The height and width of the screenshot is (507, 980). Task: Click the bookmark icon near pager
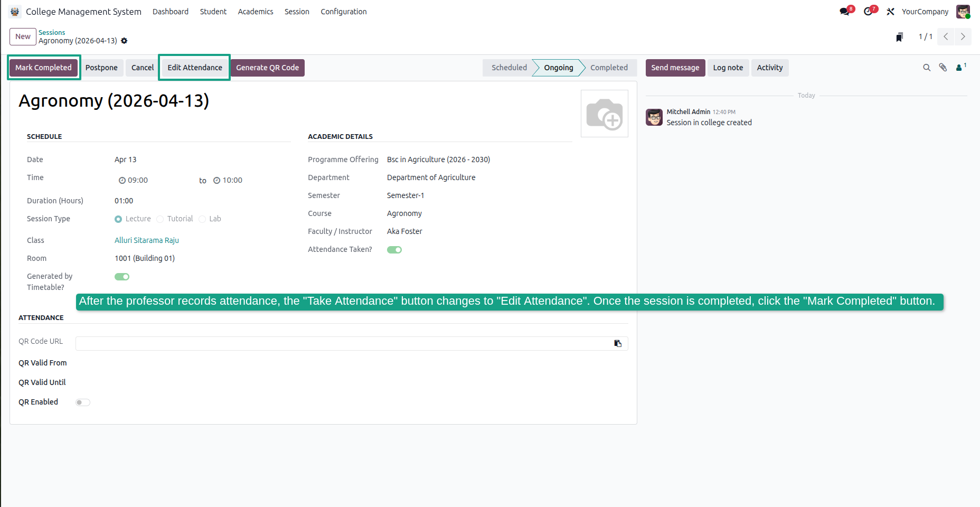[x=899, y=37]
